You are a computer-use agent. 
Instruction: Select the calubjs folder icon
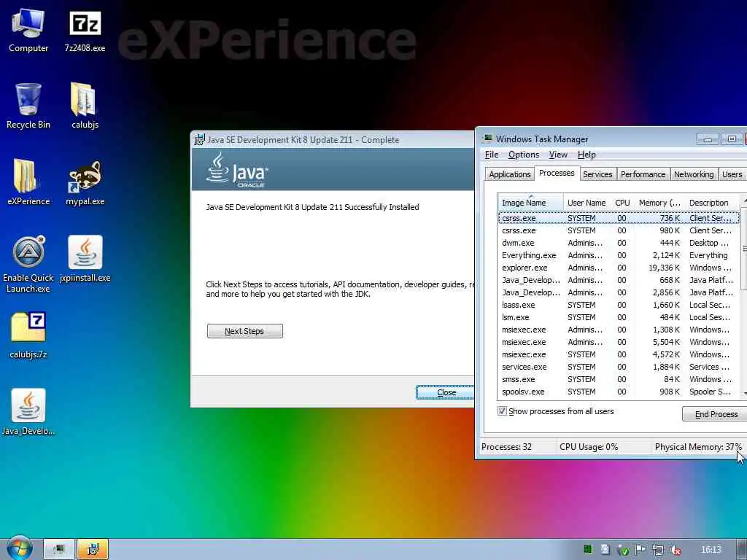[x=85, y=106]
